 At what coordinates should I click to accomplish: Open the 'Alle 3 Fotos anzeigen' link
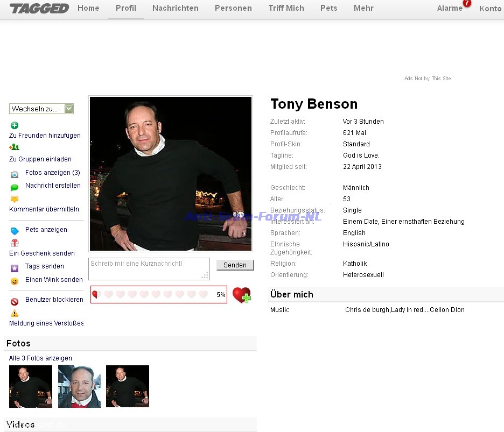(x=40, y=358)
